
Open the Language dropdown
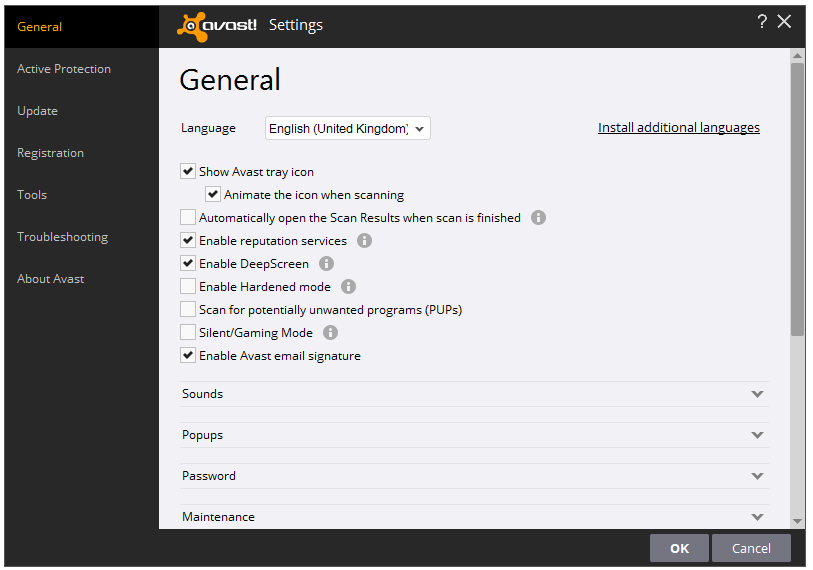(347, 128)
